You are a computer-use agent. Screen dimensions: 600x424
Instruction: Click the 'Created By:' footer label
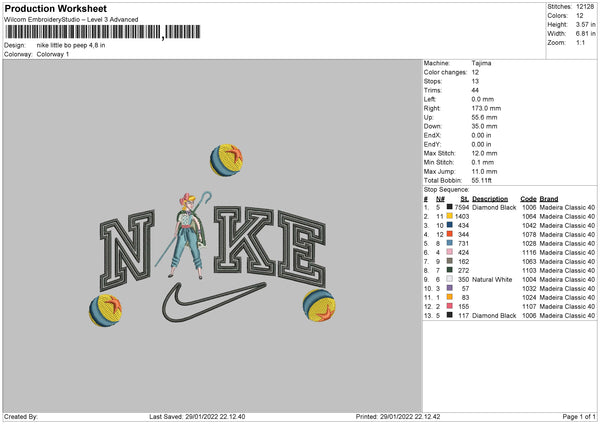21,417
